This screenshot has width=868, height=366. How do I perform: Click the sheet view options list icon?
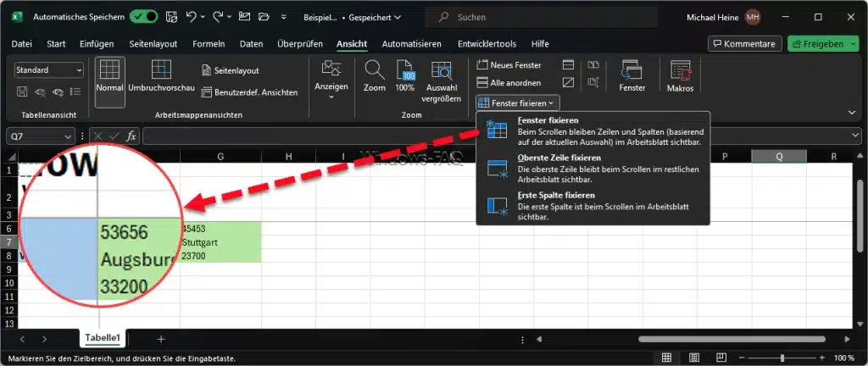75,91
